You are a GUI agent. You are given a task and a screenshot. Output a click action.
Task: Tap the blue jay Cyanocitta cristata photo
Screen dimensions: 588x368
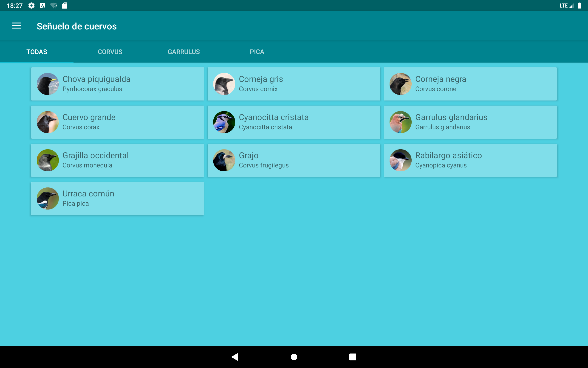click(224, 122)
